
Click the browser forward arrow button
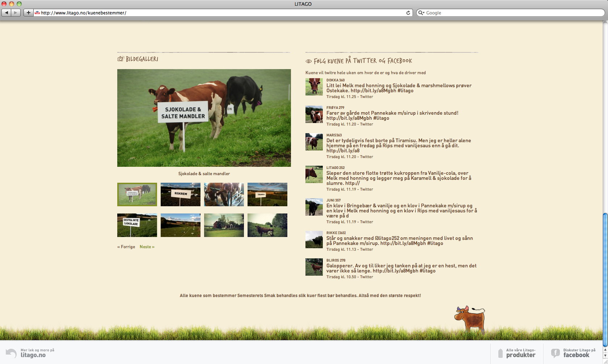(x=16, y=13)
